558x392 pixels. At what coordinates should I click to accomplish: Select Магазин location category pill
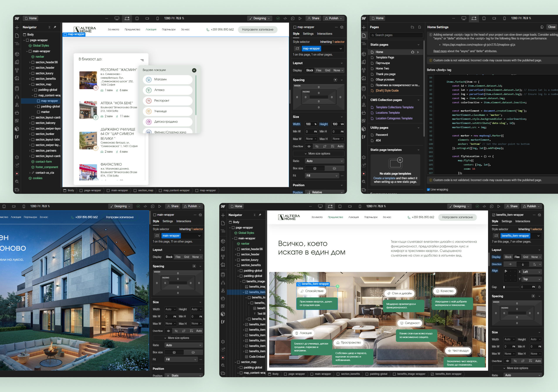coord(168,79)
